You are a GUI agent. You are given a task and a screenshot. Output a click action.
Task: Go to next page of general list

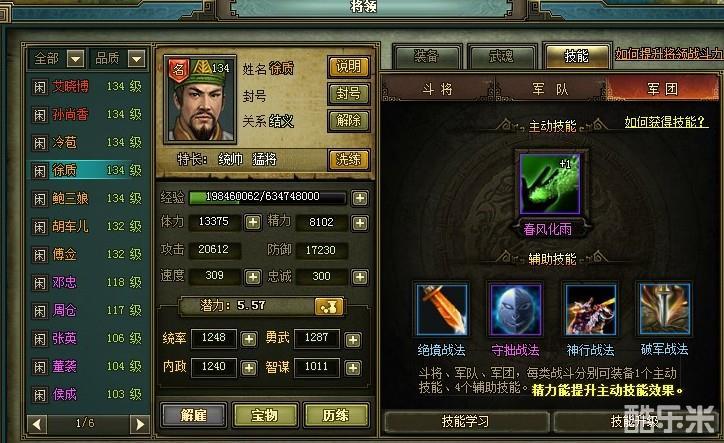[x=140, y=424]
